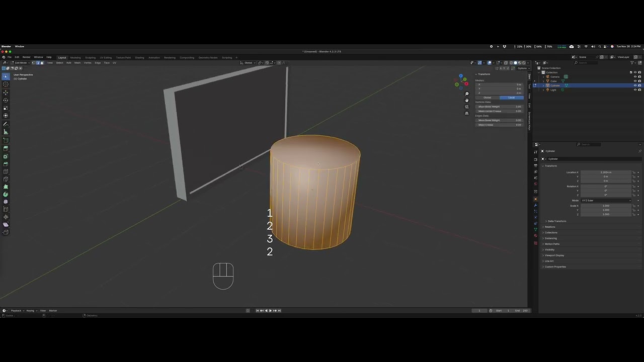This screenshot has height=362, width=644.
Task: Expand the Relations panel
Action: pyautogui.click(x=549, y=227)
